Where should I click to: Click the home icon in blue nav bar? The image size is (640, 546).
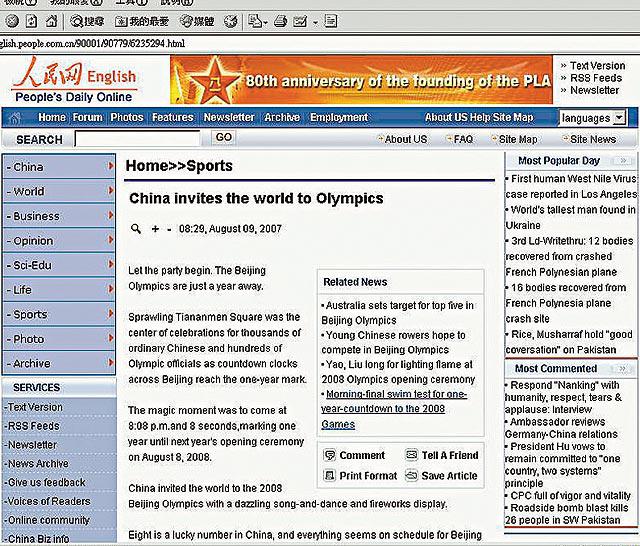(15, 118)
